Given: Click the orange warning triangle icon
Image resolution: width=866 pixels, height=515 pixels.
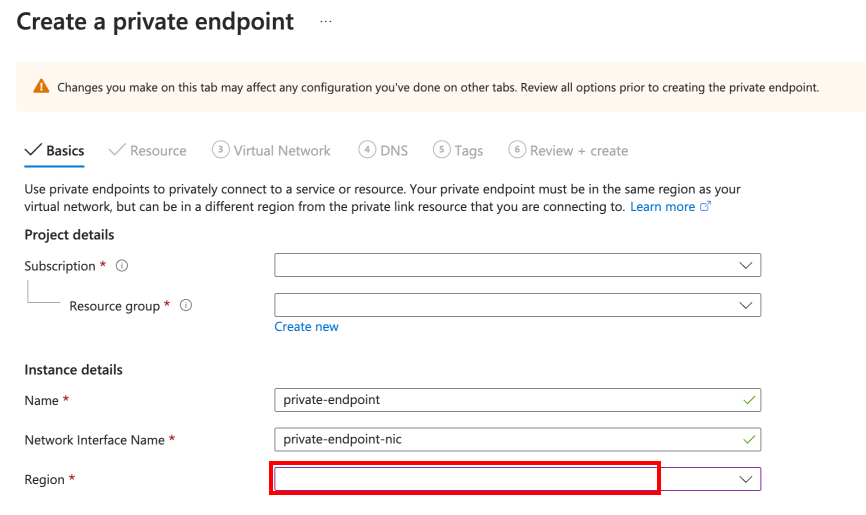Looking at the screenshot, I should tap(41, 87).
